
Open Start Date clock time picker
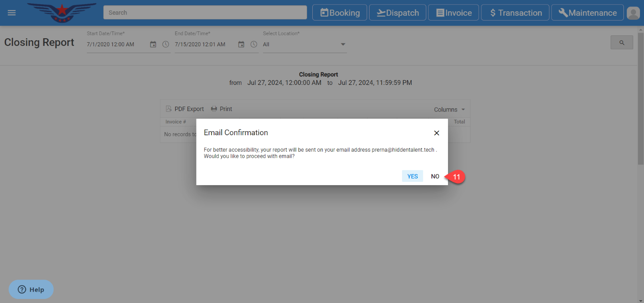coord(166,44)
